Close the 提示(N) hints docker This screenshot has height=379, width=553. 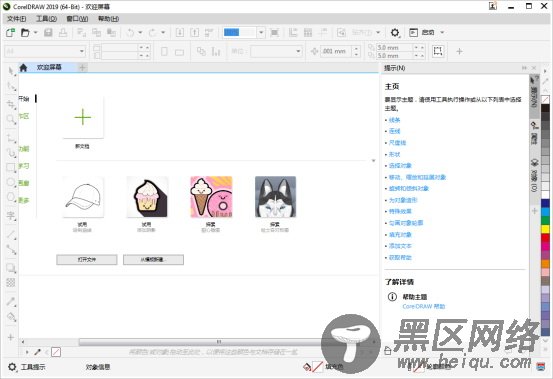tap(534, 68)
